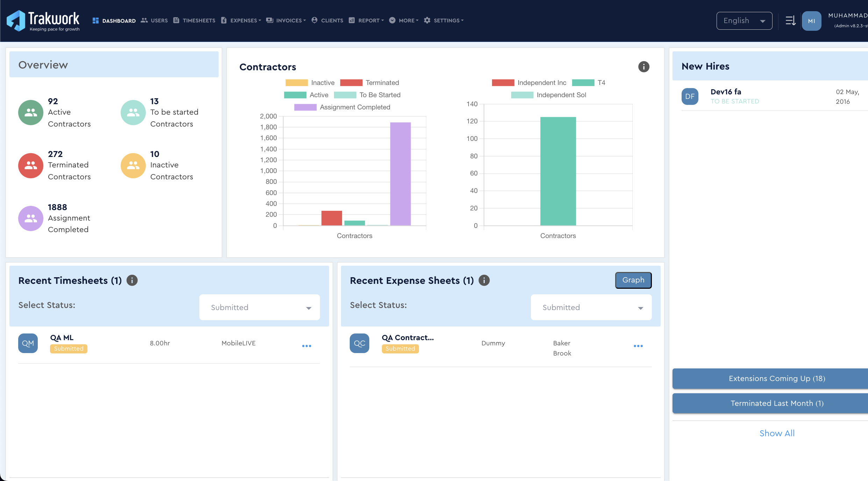The height and width of the screenshot is (481, 868).
Task: Expand the Expense Sheets Submitted status dropdown
Action: pos(591,307)
